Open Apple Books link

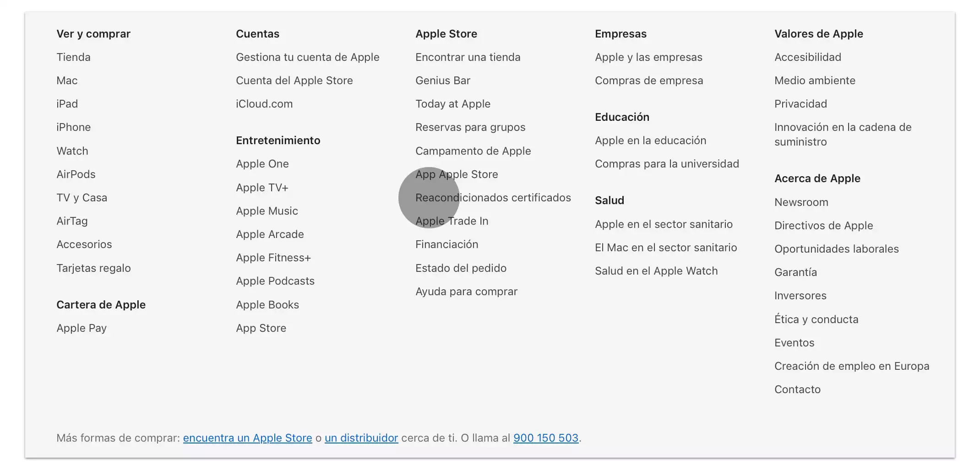(x=267, y=305)
